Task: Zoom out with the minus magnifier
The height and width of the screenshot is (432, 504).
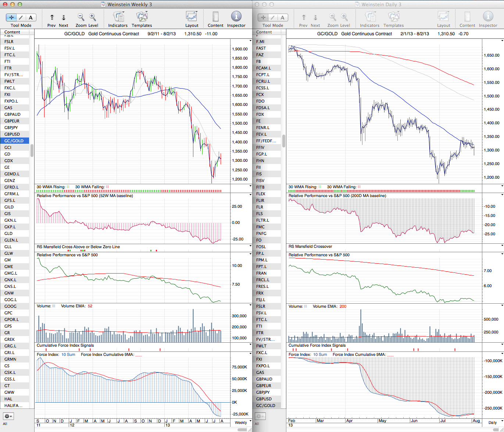Action: pyautogui.click(x=81, y=17)
